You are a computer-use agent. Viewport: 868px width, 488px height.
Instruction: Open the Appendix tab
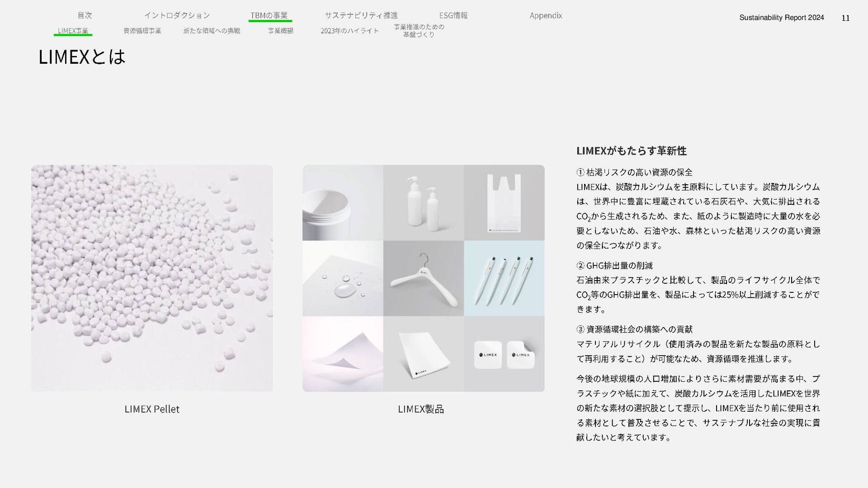pos(546,15)
